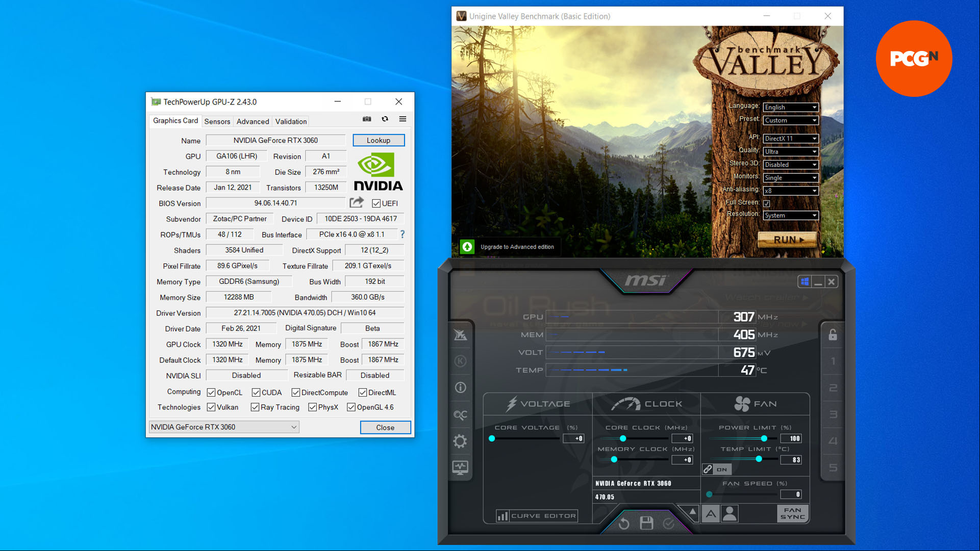Open GPU-Z hamburger menu

click(403, 119)
